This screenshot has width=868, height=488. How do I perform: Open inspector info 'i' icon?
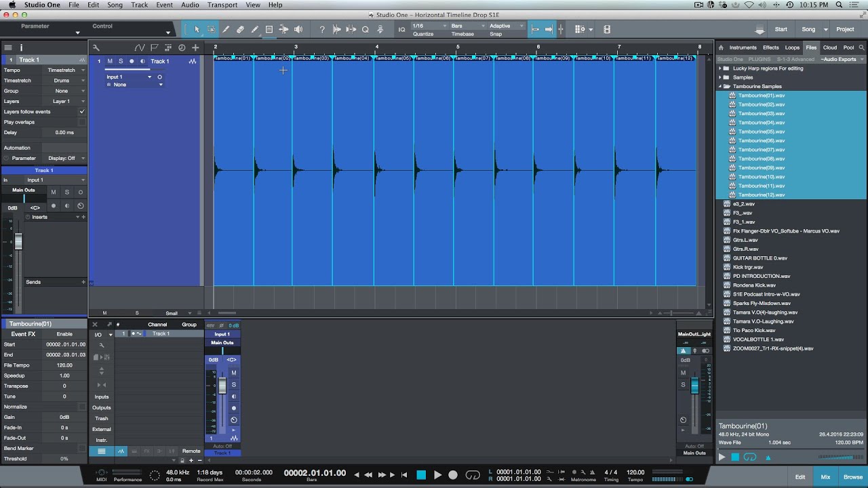pos(21,47)
